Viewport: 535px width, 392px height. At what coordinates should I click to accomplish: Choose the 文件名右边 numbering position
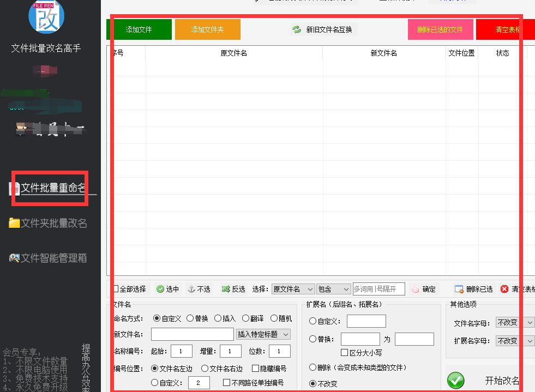pyautogui.click(x=205, y=369)
